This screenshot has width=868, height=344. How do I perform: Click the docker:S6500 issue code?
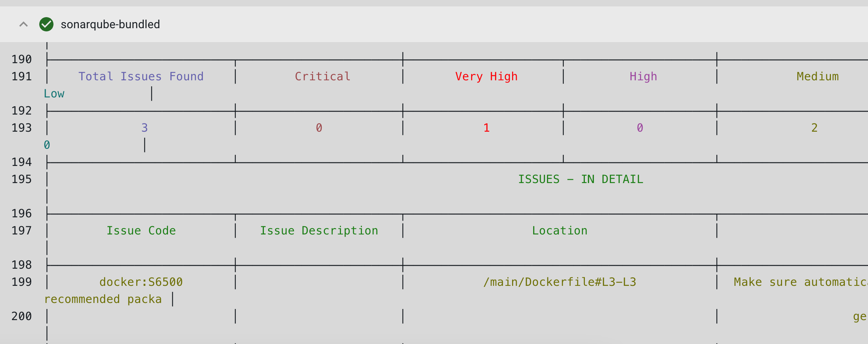[141, 282]
